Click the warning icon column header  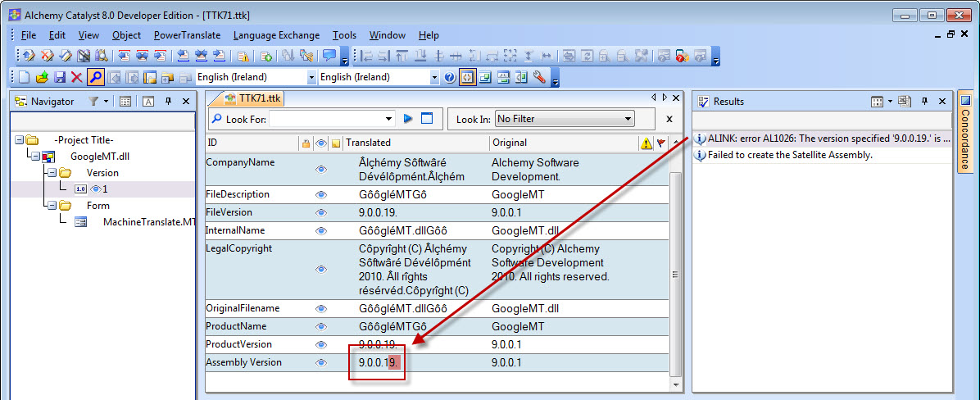click(x=647, y=143)
